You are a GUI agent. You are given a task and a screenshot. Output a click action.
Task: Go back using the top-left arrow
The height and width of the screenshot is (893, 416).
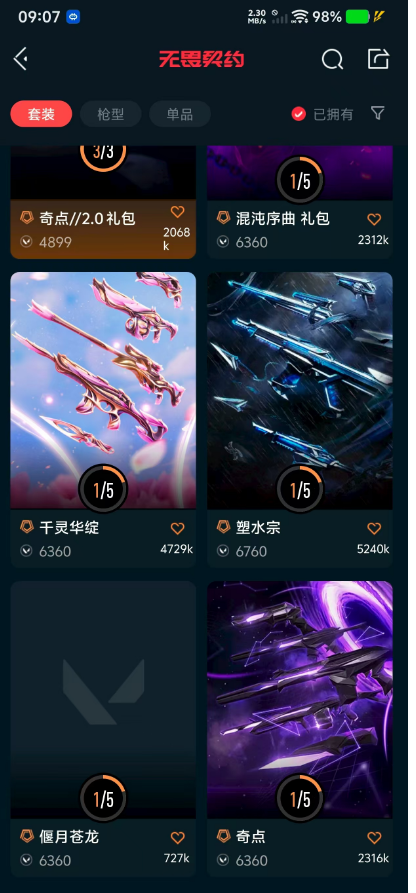pos(21,59)
